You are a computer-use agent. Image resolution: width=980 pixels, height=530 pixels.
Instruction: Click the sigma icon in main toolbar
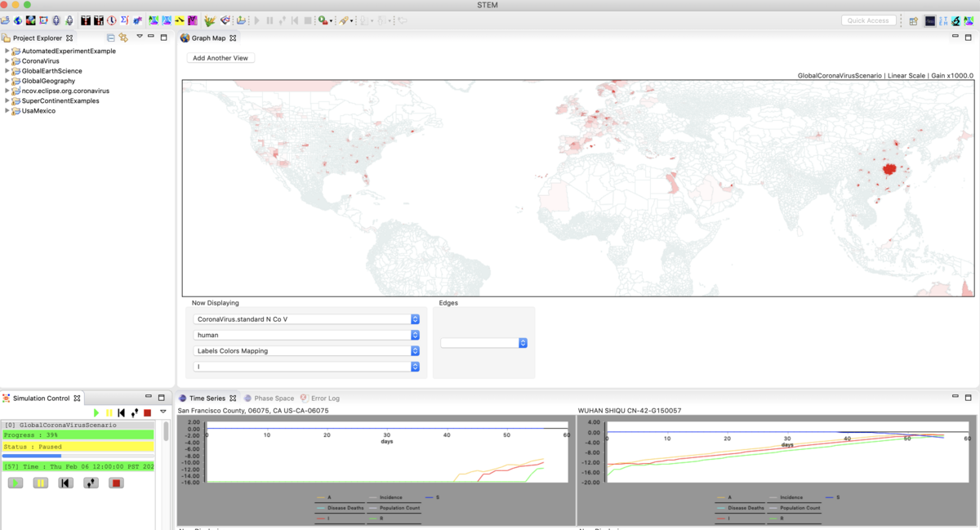pyautogui.click(x=124, y=20)
